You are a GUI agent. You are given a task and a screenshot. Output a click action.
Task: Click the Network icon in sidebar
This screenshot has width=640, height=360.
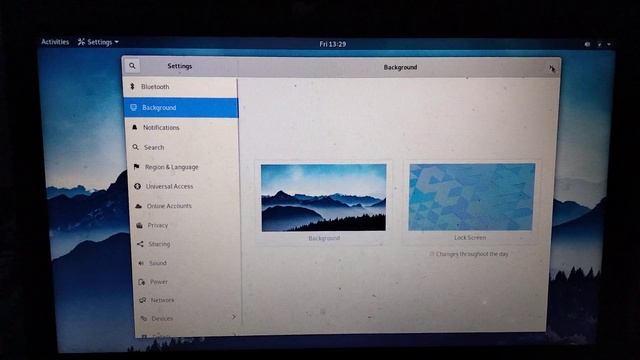pyautogui.click(x=142, y=300)
